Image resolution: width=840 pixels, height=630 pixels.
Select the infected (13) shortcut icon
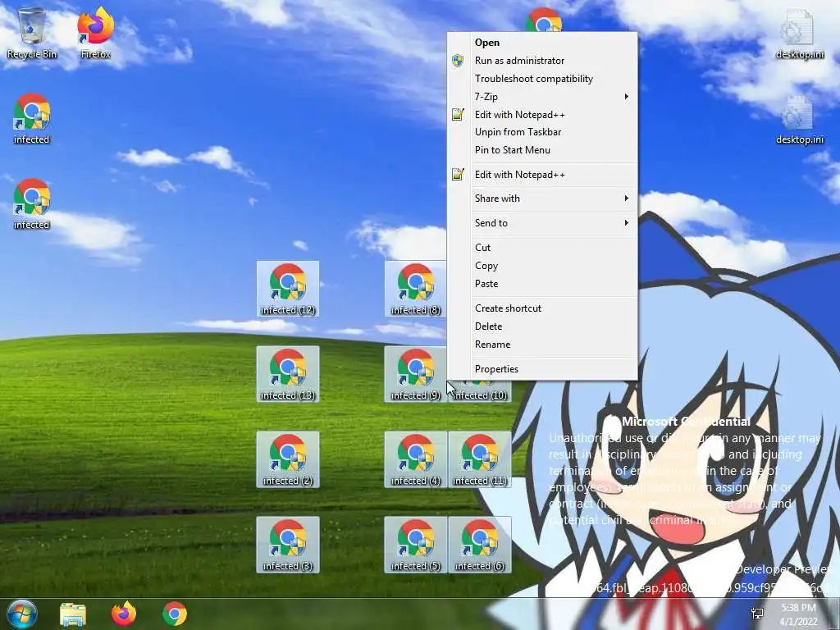coord(288,374)
